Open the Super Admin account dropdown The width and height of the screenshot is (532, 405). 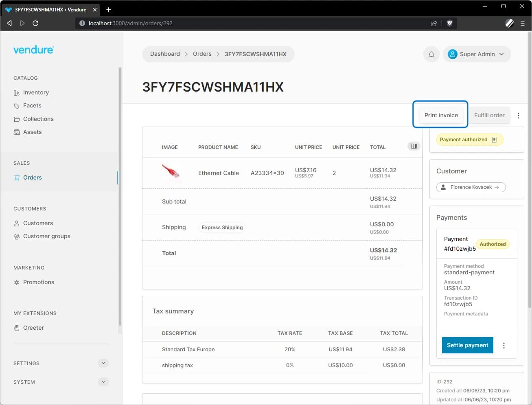coord(477,54)
